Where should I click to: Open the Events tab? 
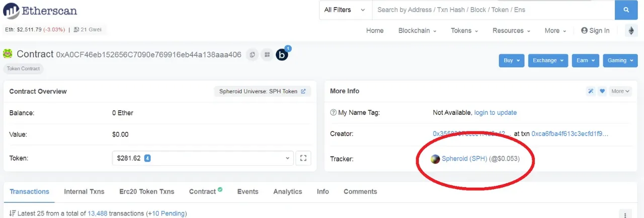(248, 192)
